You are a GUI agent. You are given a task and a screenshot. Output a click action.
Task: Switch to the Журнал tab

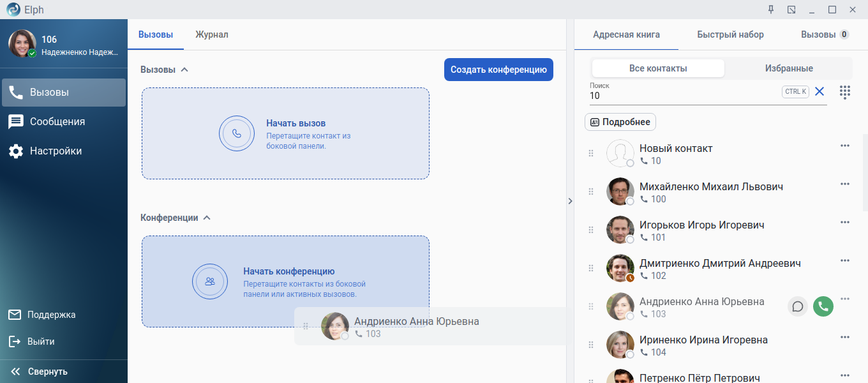212,34
